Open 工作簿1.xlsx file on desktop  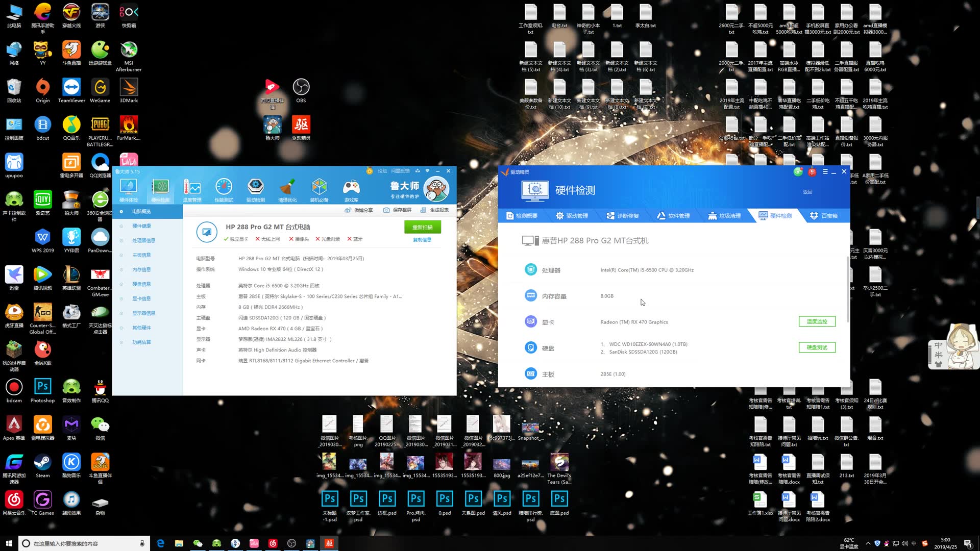pyautogui.click(x=760, y=504)
